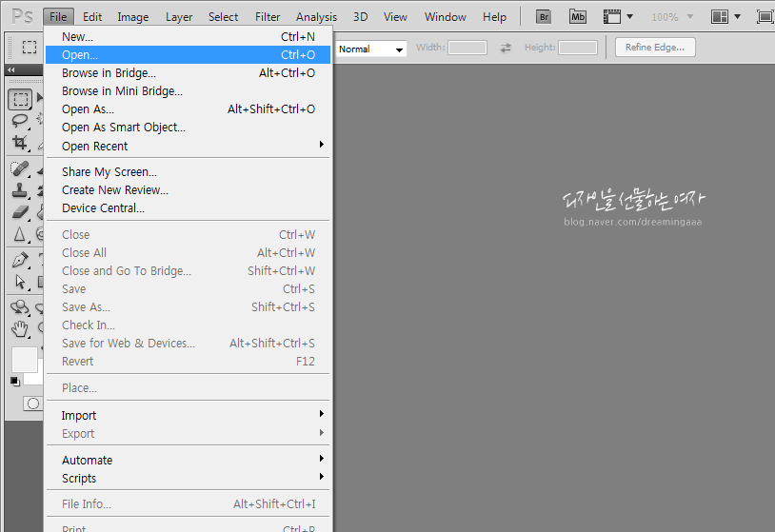This screenshot has width=775, height=532.
Task: Launch Bridge with the Br icon
Action: pos(544,16)
